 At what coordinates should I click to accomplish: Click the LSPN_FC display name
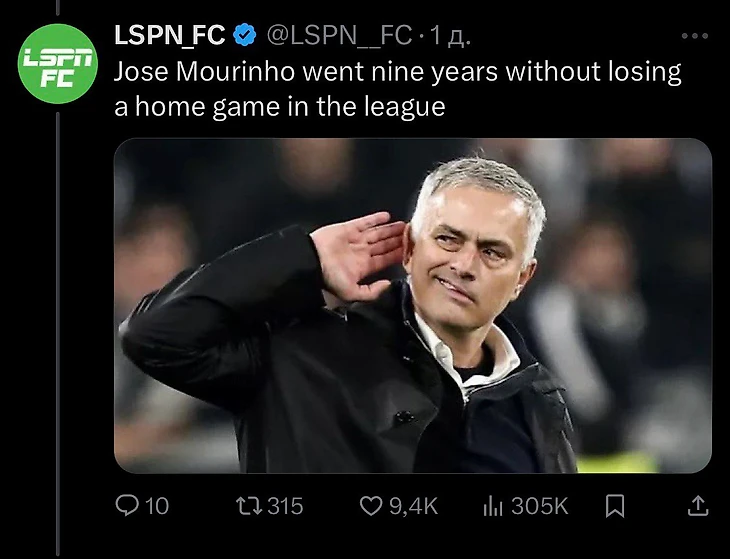point(169,37)
